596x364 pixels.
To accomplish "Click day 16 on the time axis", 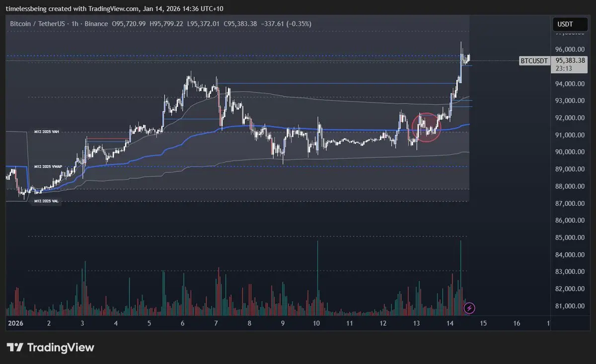I will (517, 323).
